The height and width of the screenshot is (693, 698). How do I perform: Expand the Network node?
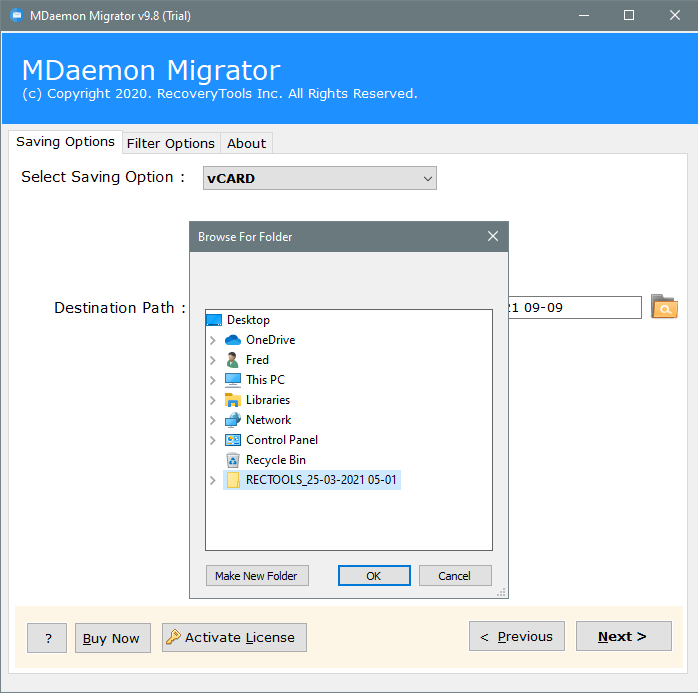pyautogui.click(x=213, y=420)
